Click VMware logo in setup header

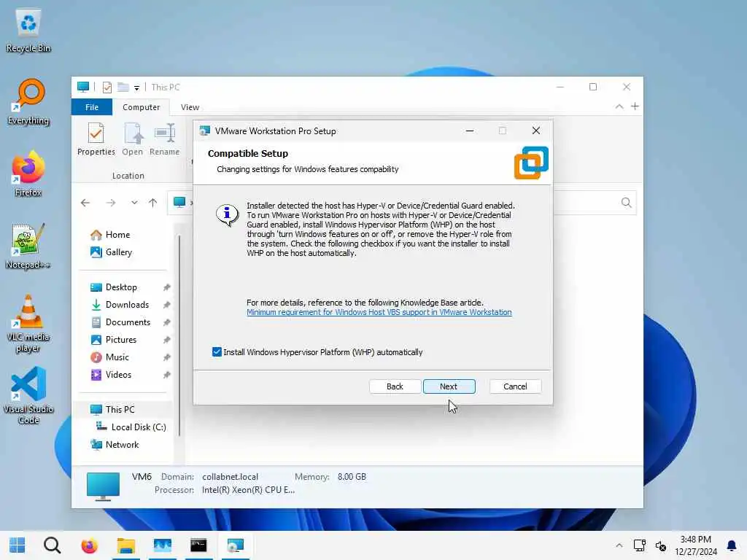(531, 163)
